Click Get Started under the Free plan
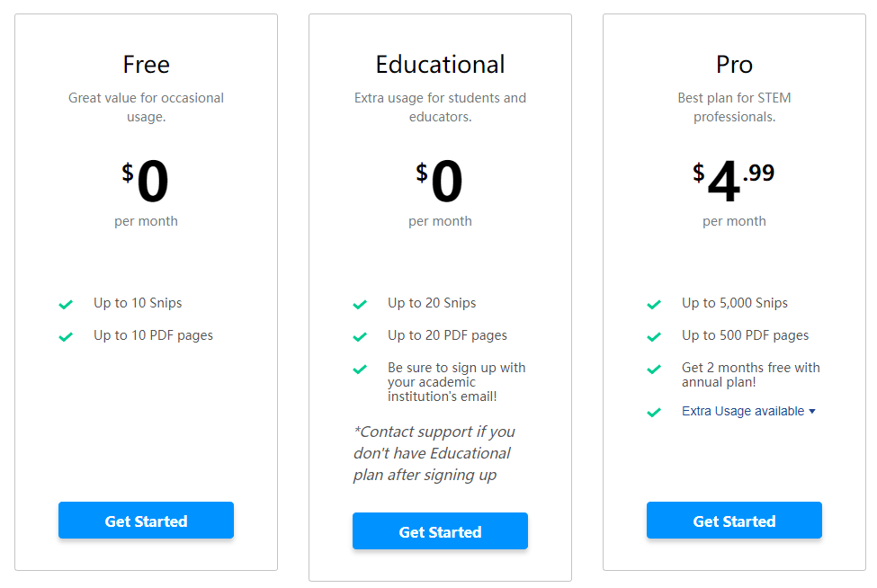Image resolution: width=877 pixels, height=588 pixels. coord(146,521)
